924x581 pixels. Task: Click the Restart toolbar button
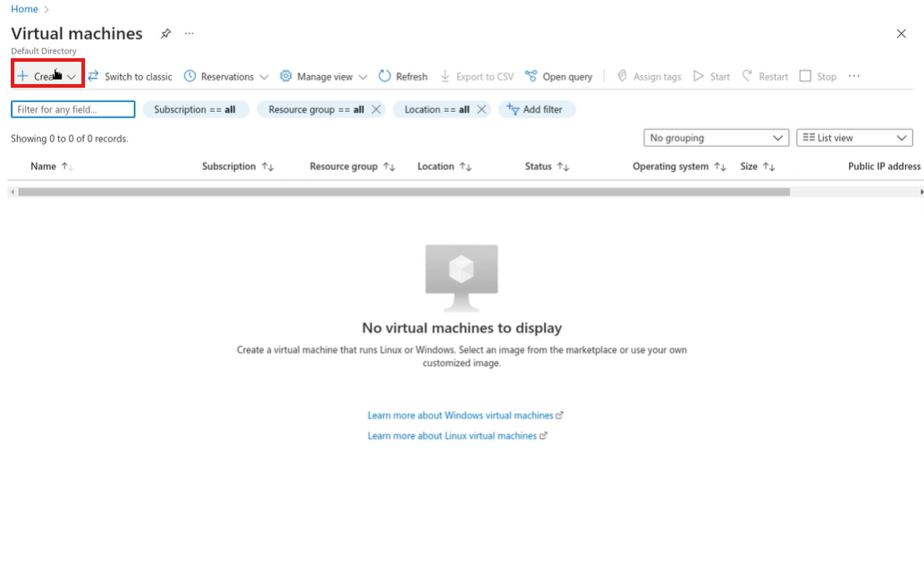click(765, 77)
